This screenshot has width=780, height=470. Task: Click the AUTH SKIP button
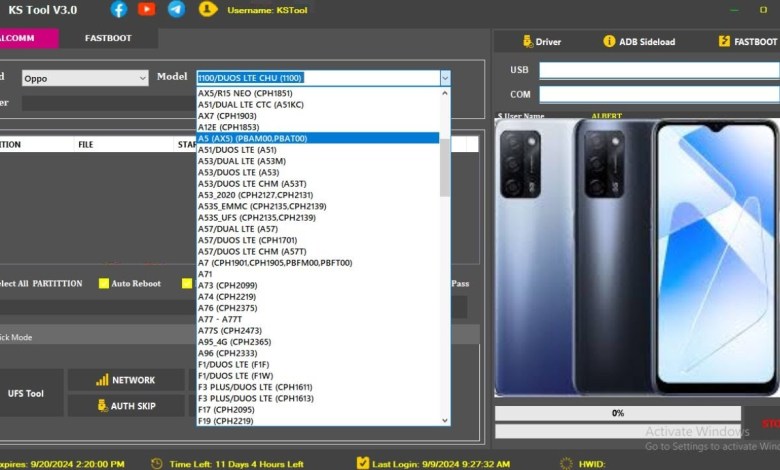click(125, 406)
